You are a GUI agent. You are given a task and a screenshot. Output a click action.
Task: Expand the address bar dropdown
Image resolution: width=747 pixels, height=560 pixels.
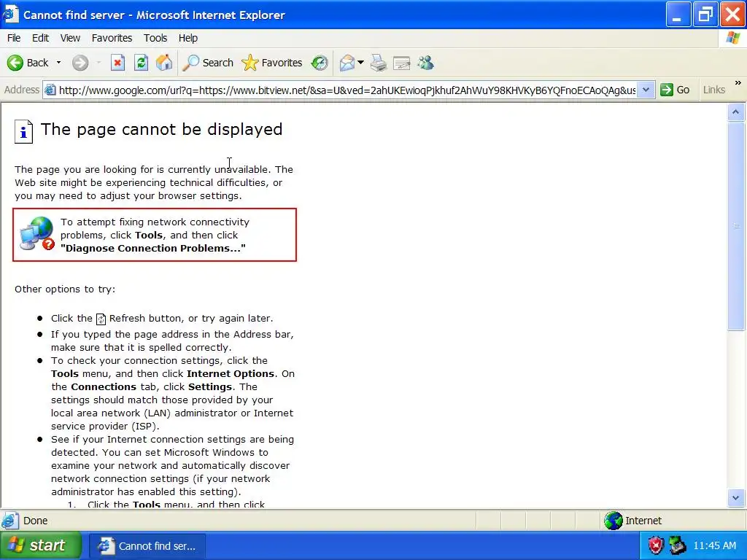646,90
